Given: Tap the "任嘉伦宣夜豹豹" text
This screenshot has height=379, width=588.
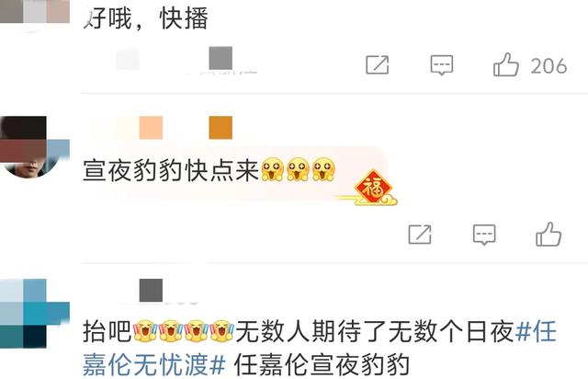Looking at the screenshot, I should (322, 364).
